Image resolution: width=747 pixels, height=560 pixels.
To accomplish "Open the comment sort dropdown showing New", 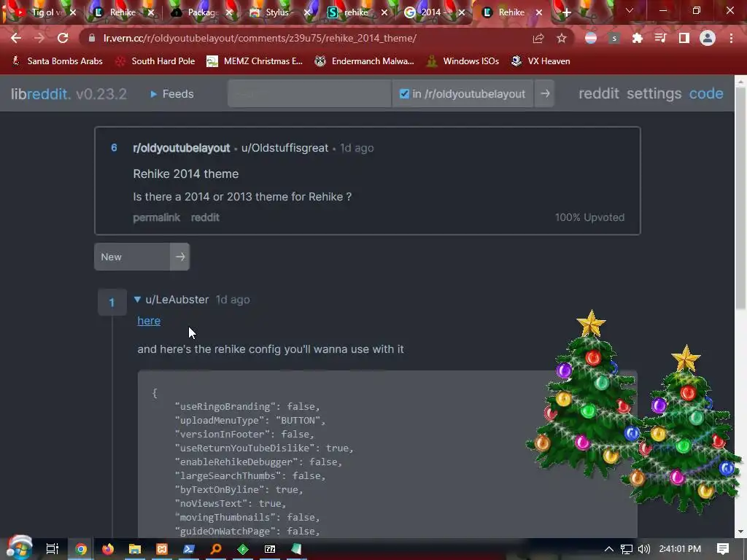I will 133,257.
